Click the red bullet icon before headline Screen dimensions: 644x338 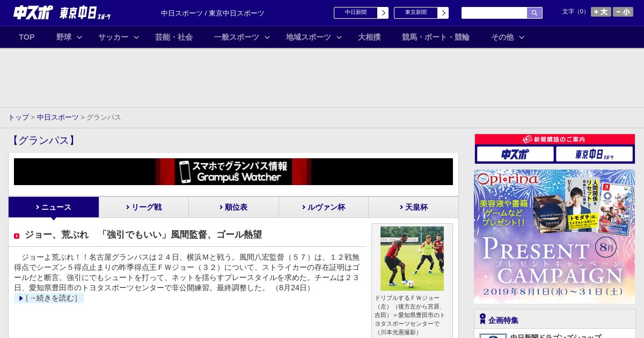[17, 236]
